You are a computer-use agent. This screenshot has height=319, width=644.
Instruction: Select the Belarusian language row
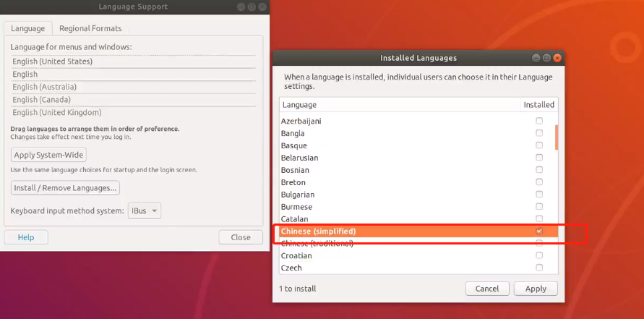pos(418,158)
